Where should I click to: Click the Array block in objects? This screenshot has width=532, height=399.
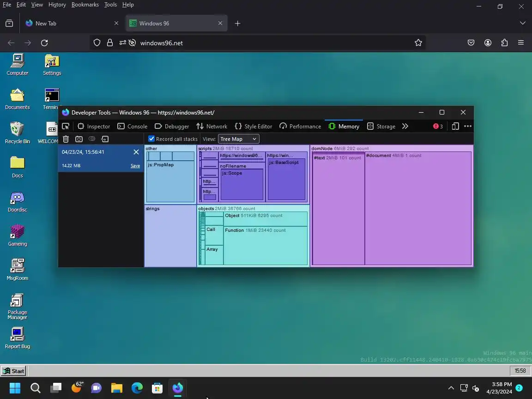tap(214, 255)
